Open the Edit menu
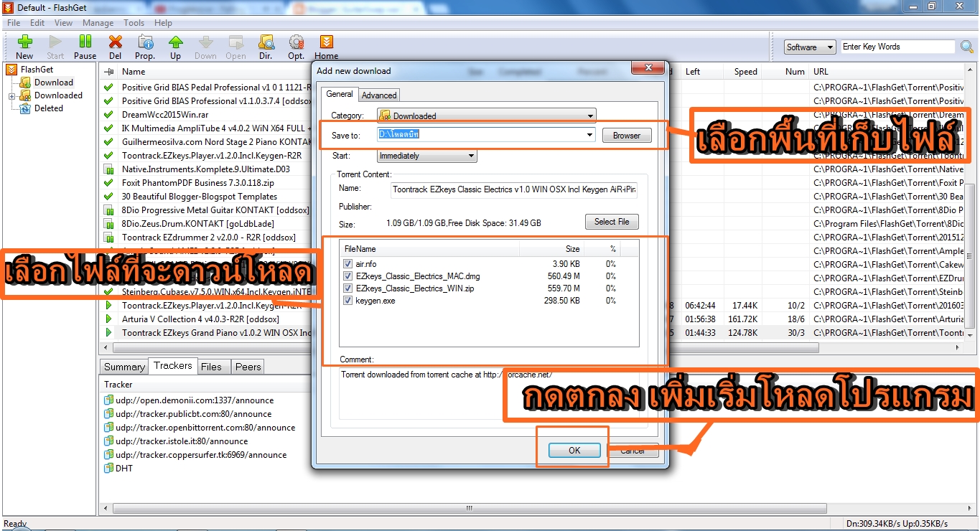 (37, 23)
